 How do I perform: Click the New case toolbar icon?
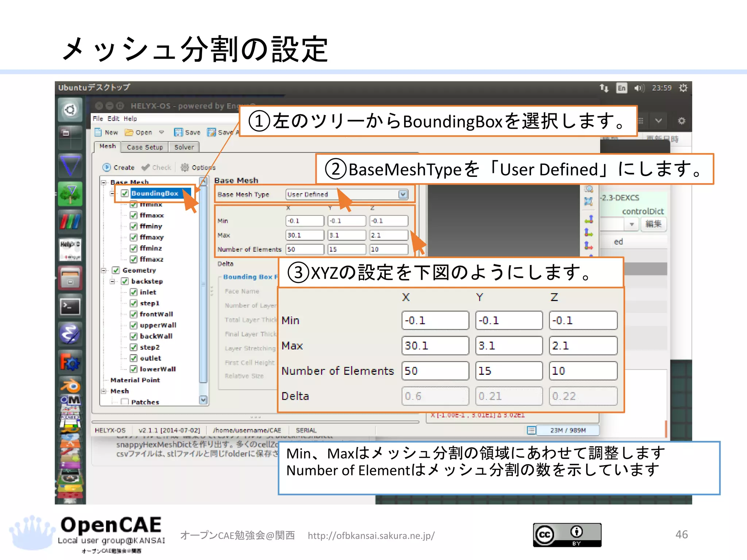[x=98, y=132]
